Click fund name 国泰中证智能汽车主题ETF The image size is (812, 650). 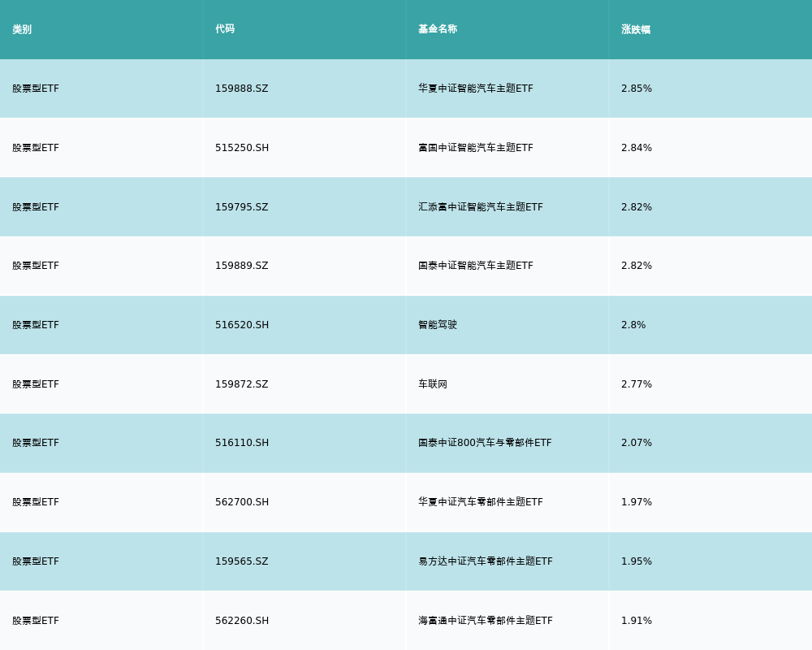475,265
